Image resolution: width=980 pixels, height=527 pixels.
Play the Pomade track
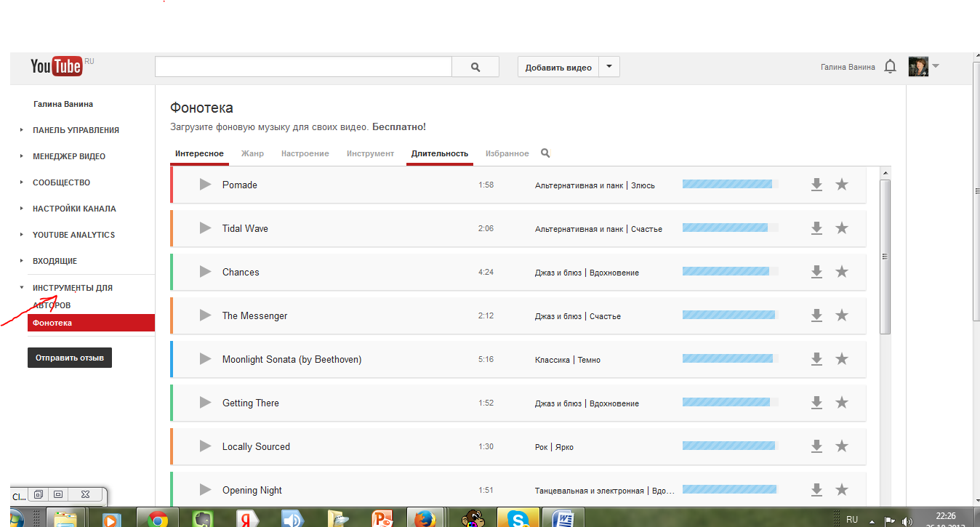(x=205, y=185)
